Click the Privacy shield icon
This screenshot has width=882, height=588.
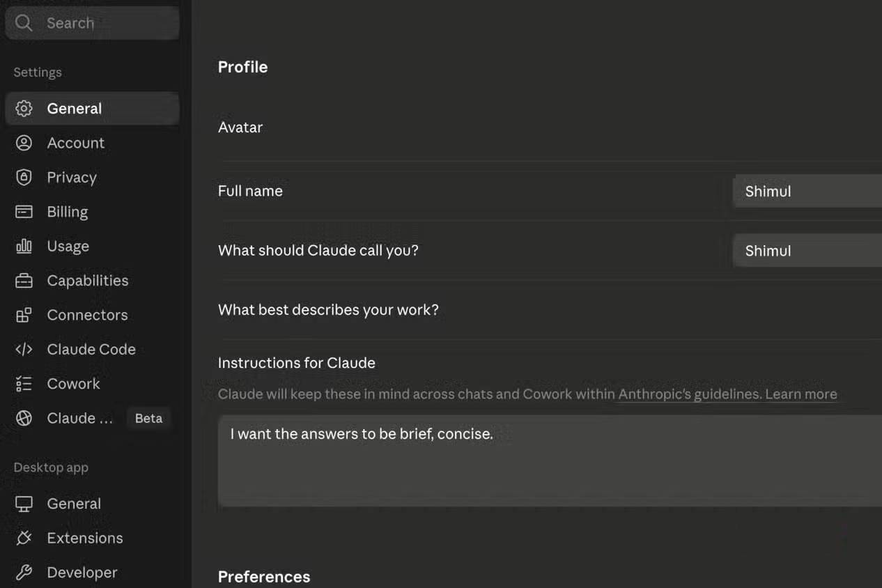click(24, 178)
